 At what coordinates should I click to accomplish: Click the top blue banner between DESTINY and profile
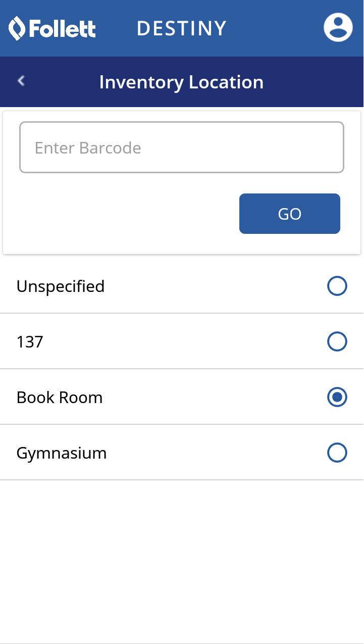275,28
